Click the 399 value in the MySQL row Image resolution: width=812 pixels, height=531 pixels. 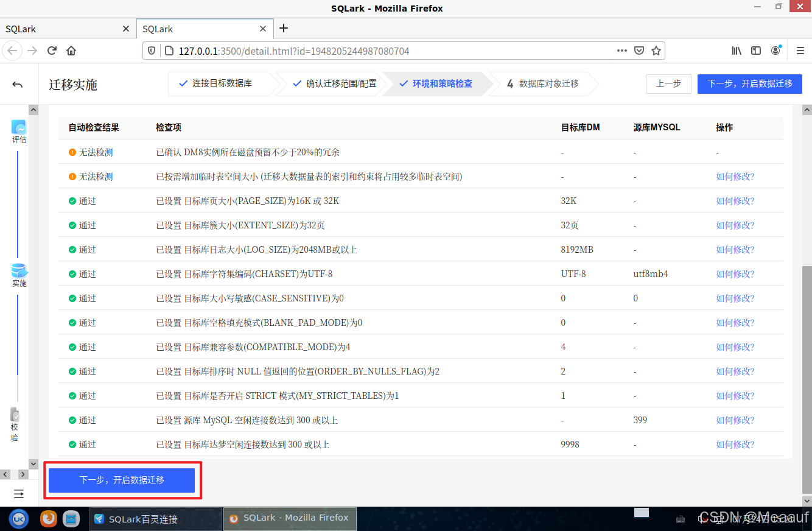pos(640,420)
